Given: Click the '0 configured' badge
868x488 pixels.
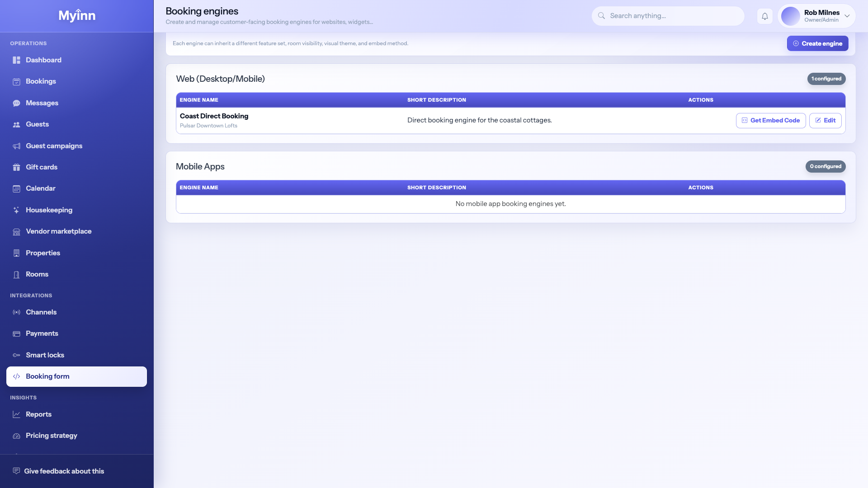Looking at the screenshot, I should click(826, 166).
